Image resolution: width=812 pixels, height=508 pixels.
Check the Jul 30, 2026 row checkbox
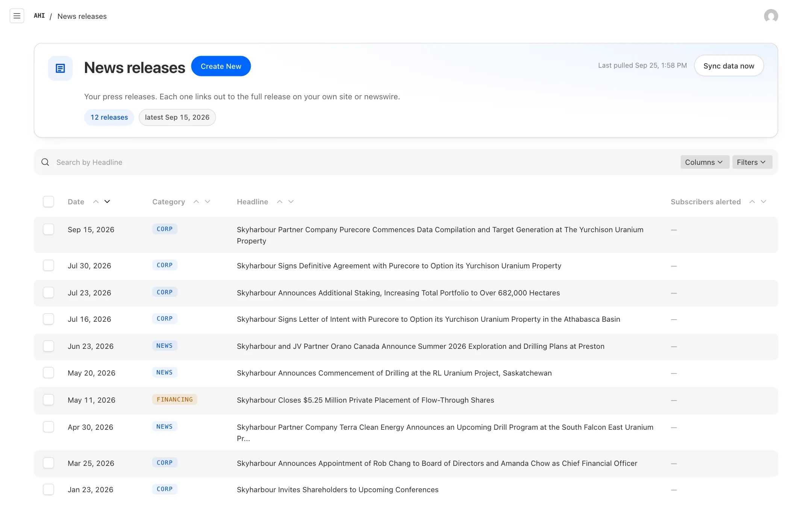48,265
